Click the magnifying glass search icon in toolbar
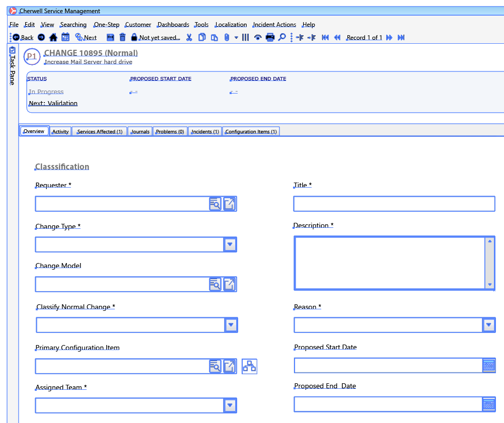This screenshot has width=504, height=423. [282, 37]
